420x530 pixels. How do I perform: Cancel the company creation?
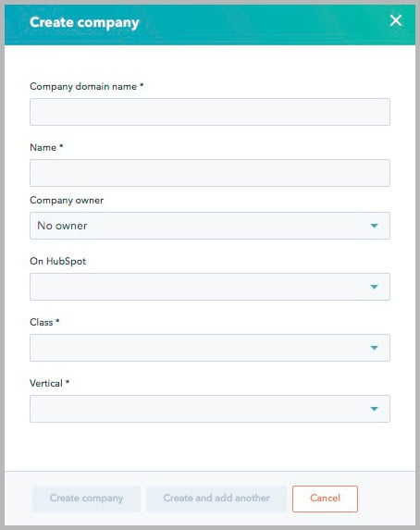[x=325, y=499]
